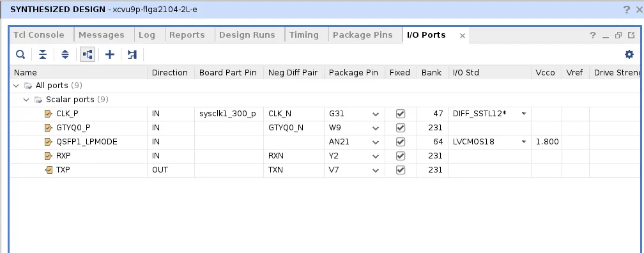
Task: Close the I/O Ports tab
Action: 462,36
